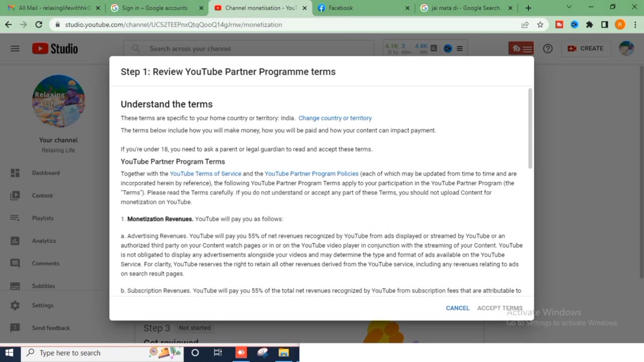Click Change country or territory link
This screenshot has width=644, height=362.
tap(335, 118)
